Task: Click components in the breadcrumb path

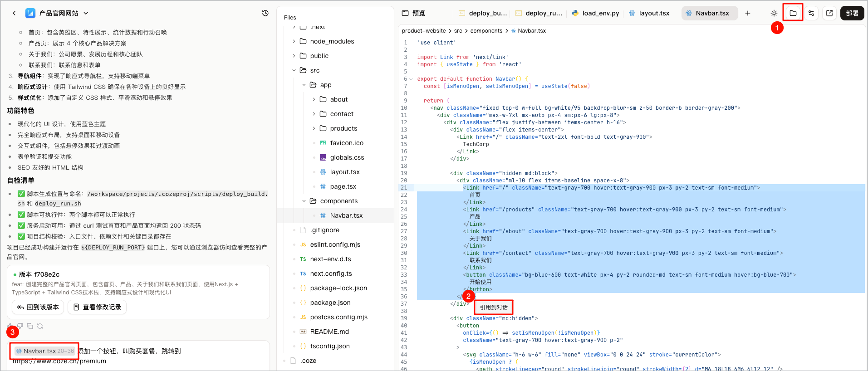Action: click(486, 31)
